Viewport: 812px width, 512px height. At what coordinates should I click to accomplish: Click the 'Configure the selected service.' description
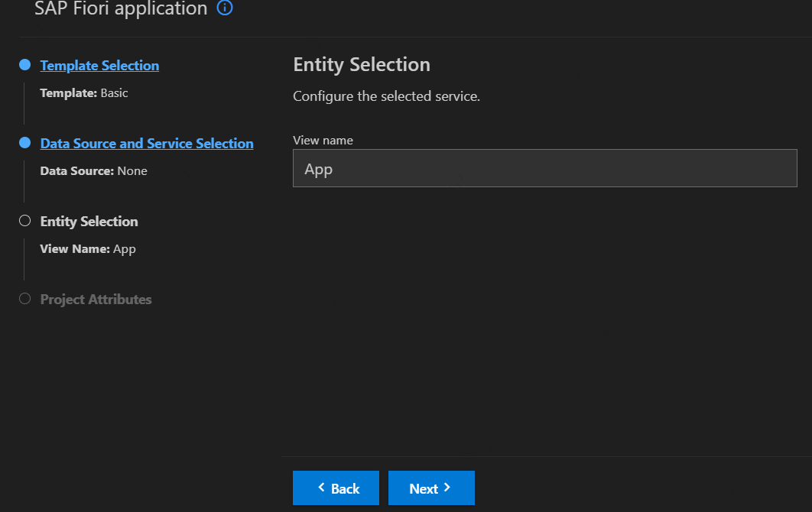click(x=386, y=96)
